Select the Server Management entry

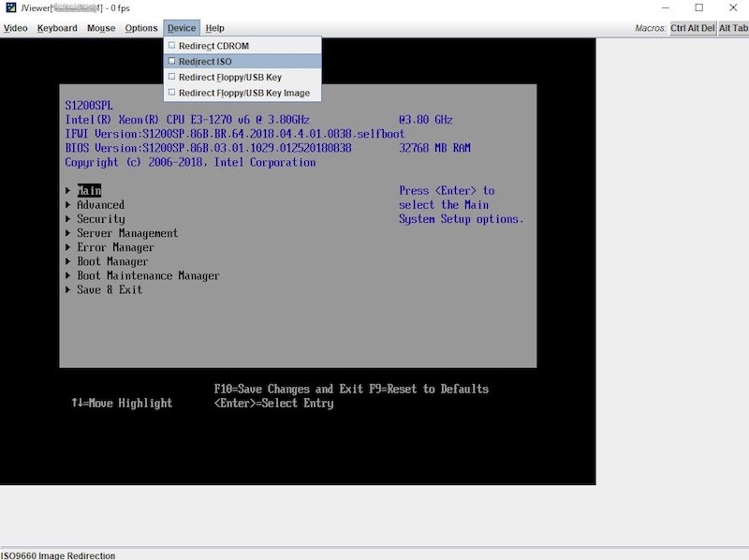coord(126,232)
